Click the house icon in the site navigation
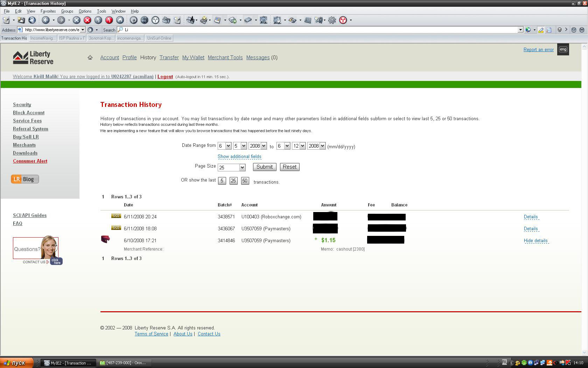Viewport: 588px width, 368px height. point(90,57)
